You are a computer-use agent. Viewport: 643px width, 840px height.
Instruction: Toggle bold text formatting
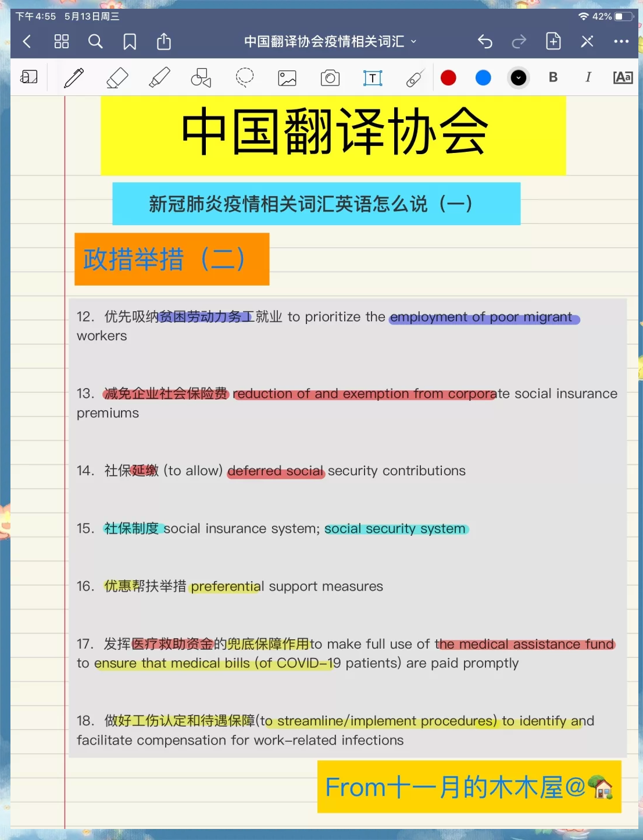coord(553,77)
